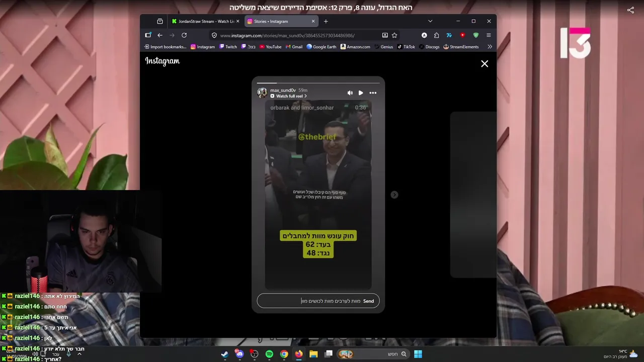Click max_sund0v profile avatar
The width and height of the screenshot is (644, 362).
click(x=262, y=93)
